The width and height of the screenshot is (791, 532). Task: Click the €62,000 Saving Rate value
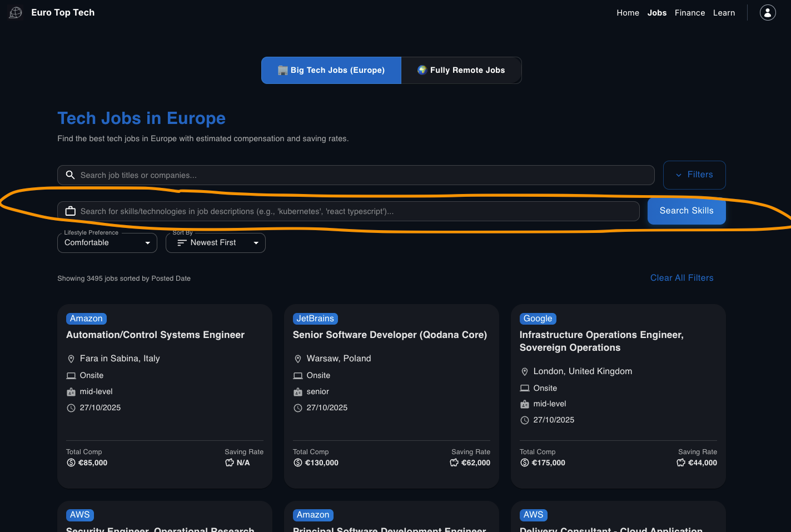[476, 463]
